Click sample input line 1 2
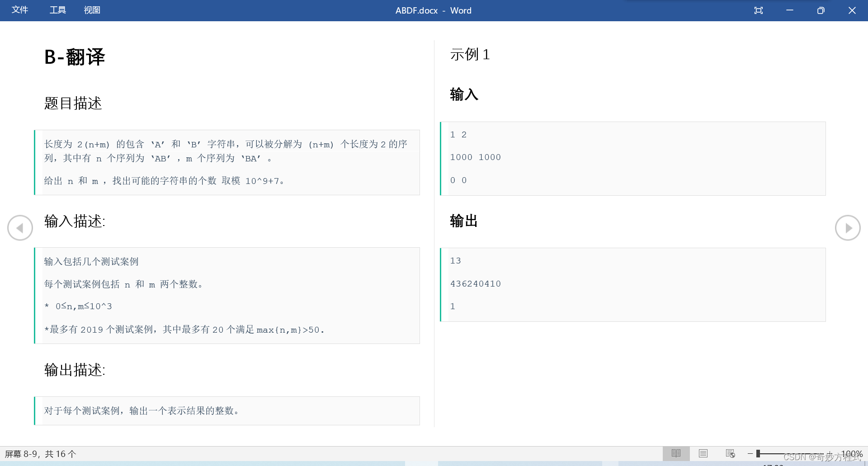Image resolution: width=868 pixels, height=466 pixels. tap(458, 135)
